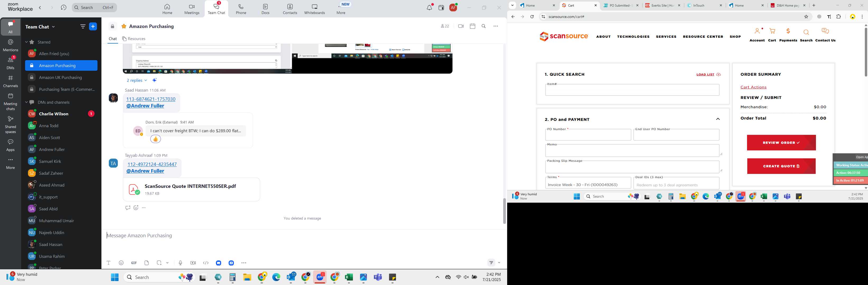Screen dimensions: 868x285
Task: Expand the 2 replies thread
Action: pos(137,80)
